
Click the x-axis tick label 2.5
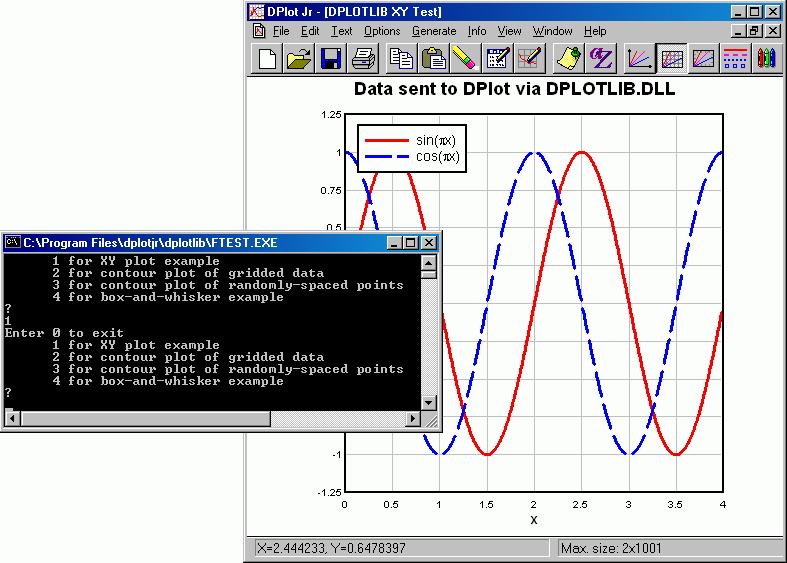pos(580,504)
